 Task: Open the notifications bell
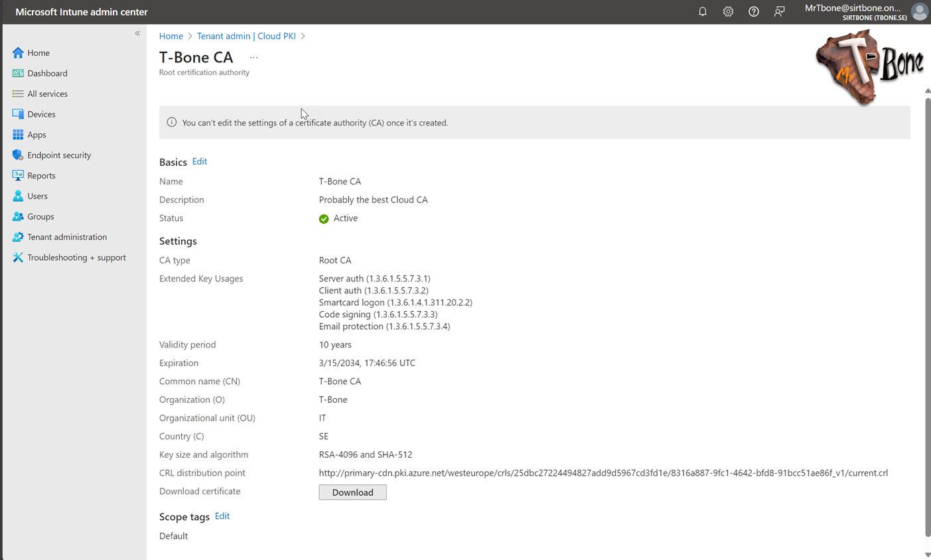702,11
